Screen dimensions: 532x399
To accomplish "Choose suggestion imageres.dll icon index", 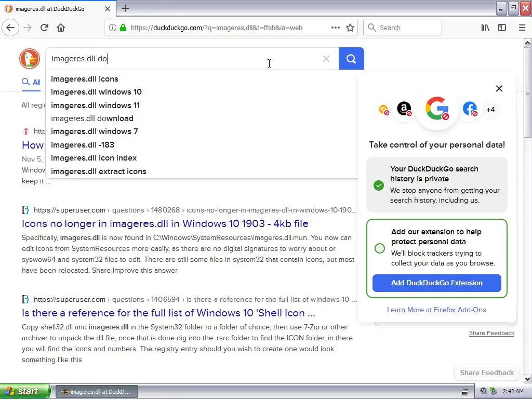I will [x=202, y=158].
